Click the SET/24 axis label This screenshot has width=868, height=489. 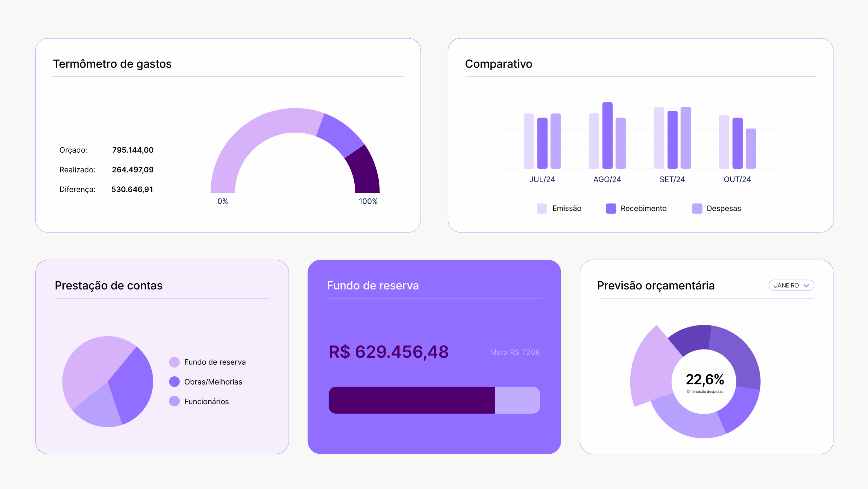(x=672, y=180)
